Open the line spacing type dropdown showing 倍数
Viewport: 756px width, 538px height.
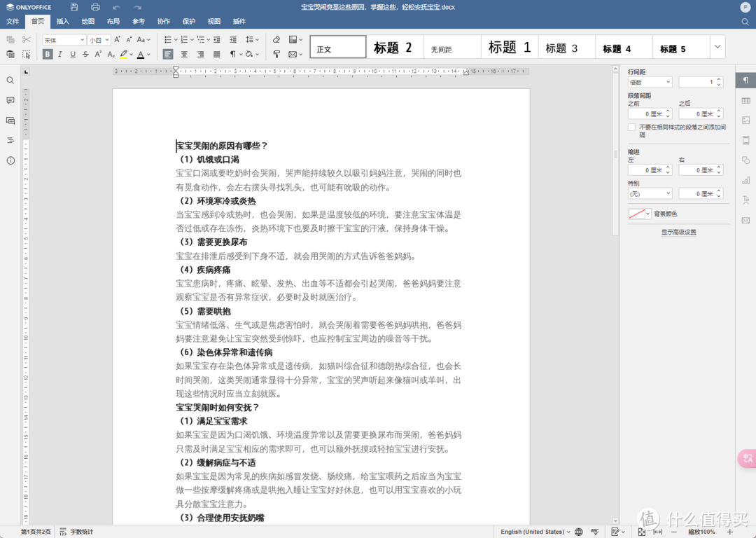[649, 81]
